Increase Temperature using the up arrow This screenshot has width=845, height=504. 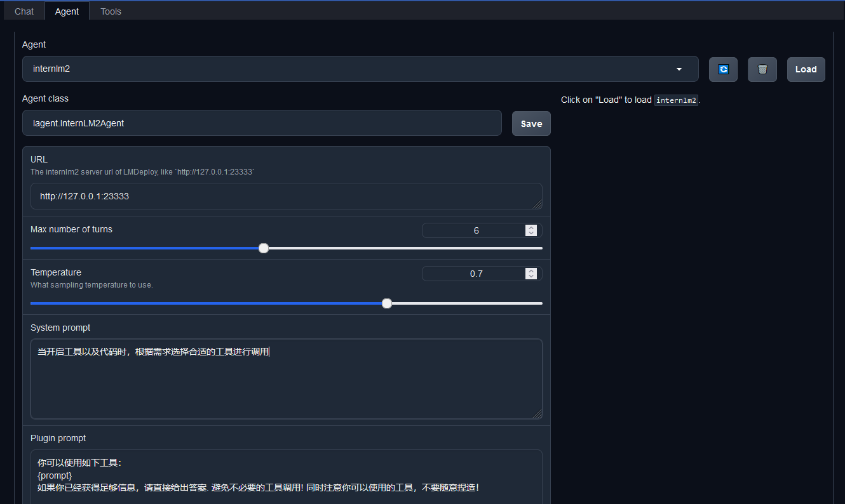point(532,271)
